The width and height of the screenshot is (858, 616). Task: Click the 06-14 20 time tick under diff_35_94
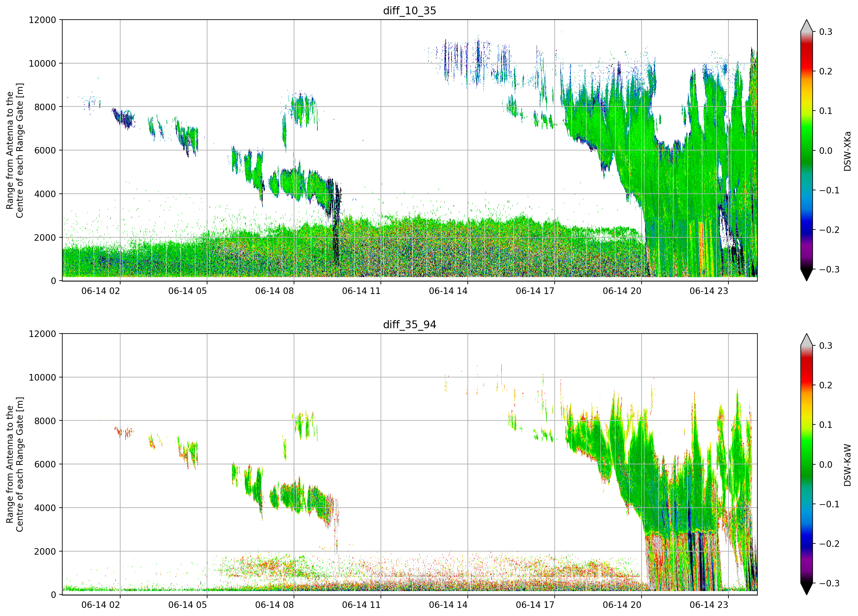pyautogui.click(x=622, y=605)
